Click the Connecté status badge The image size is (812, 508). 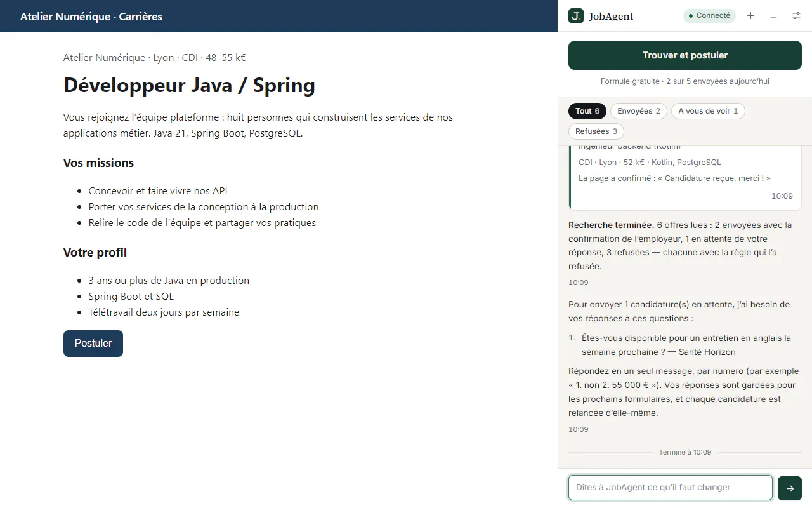tap(709, 16)
